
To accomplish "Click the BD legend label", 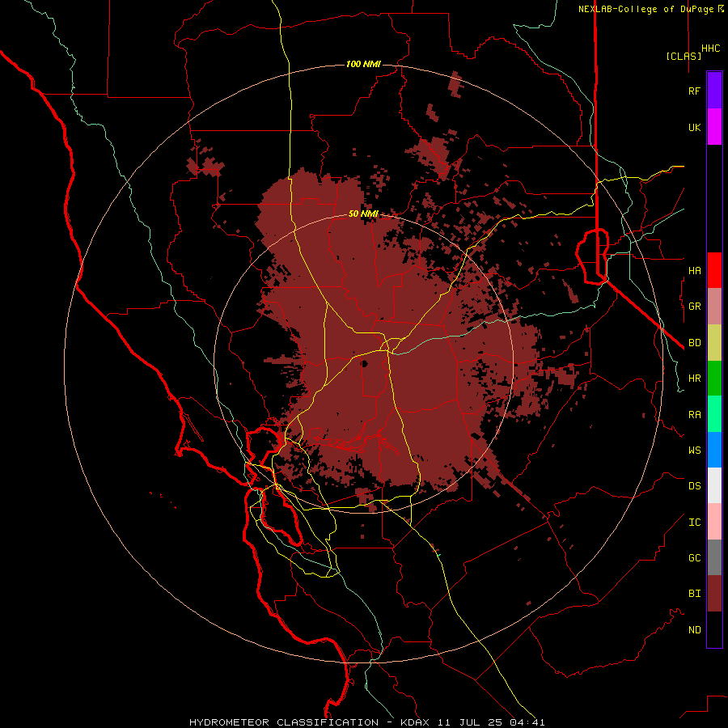I will (694, 343).
